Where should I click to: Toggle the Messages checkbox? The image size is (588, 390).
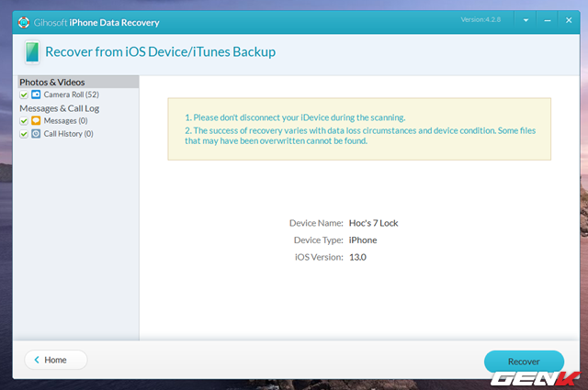[x=24, y=121]
